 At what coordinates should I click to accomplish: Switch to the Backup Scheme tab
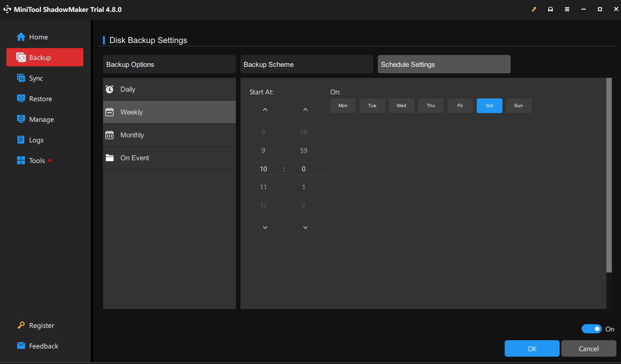(306, 65)
